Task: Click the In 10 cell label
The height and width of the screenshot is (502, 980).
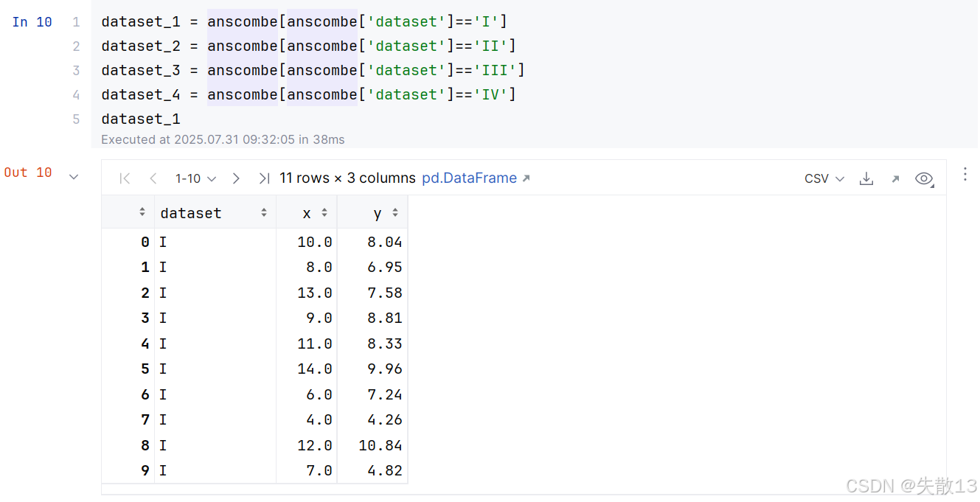Action: click(32, 22)
